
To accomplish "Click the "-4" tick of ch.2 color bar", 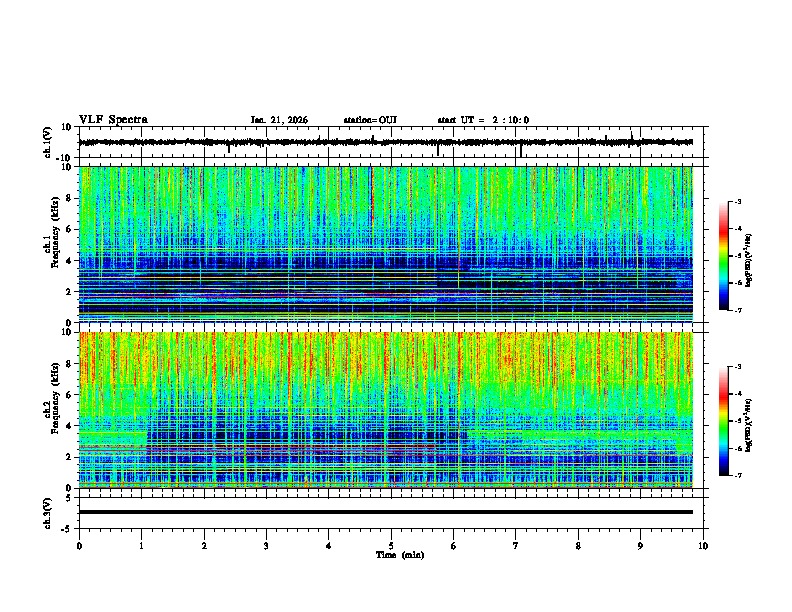I will click(x=737, y=394).
